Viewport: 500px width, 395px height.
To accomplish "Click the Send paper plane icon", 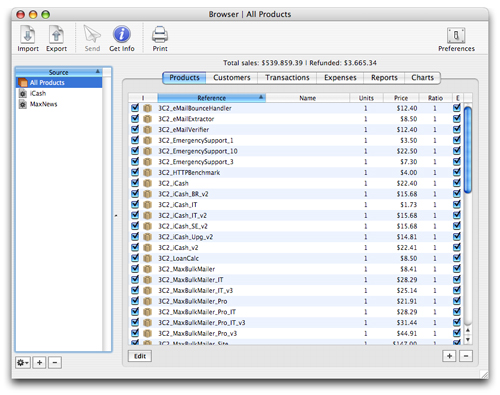I will [x=92, y=34].
